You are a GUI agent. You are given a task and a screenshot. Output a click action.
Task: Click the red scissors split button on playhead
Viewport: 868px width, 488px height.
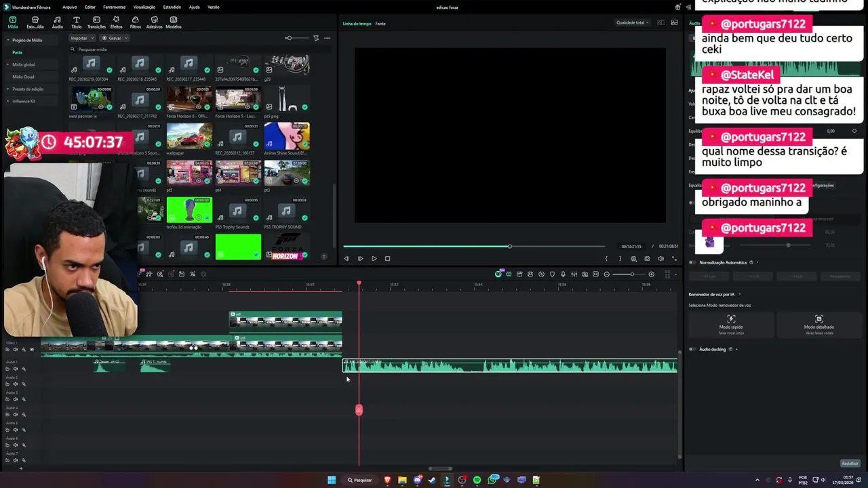coord(359,409)
